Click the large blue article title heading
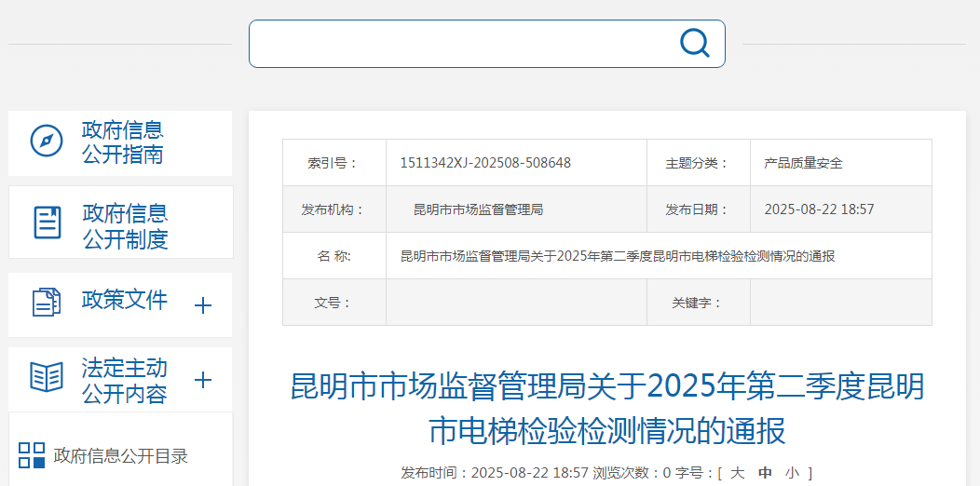This screenshot has height=486, width=980. (x=607, y=407)
